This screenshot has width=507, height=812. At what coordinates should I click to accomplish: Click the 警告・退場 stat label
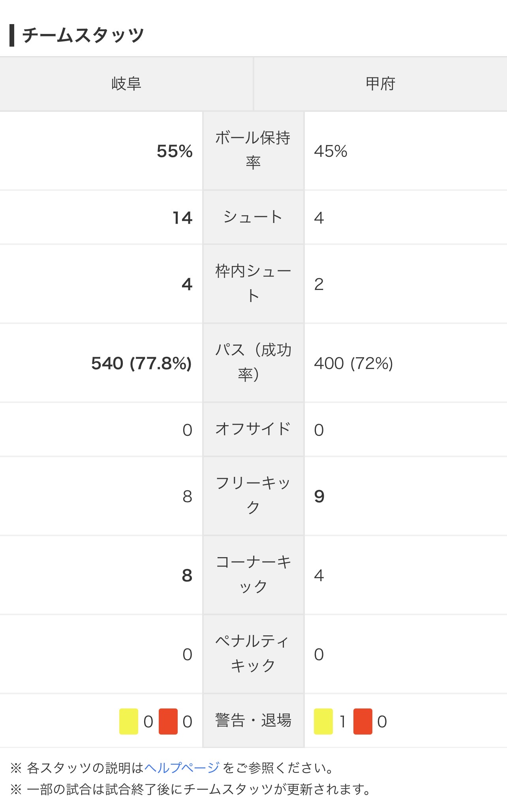253,720
